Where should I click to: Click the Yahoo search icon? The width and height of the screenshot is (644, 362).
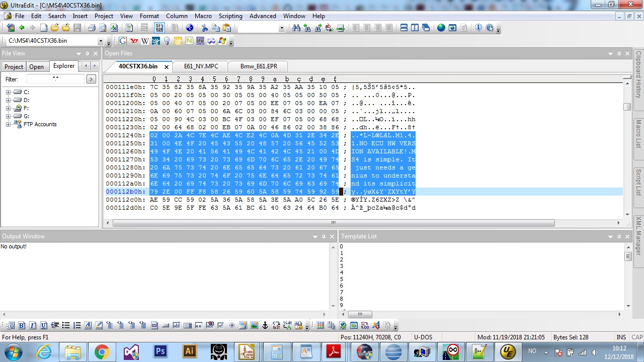point(134,41)
